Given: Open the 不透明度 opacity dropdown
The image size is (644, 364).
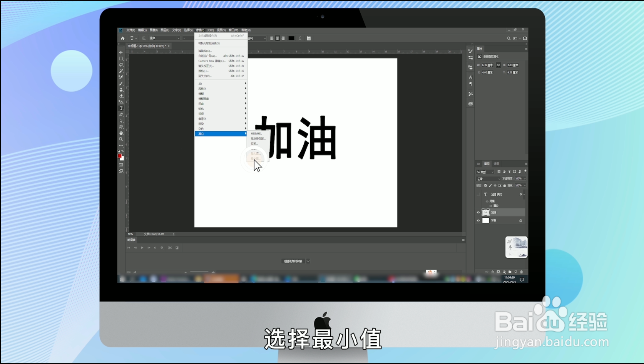Looking at the screenshot, I should [525, 179].
